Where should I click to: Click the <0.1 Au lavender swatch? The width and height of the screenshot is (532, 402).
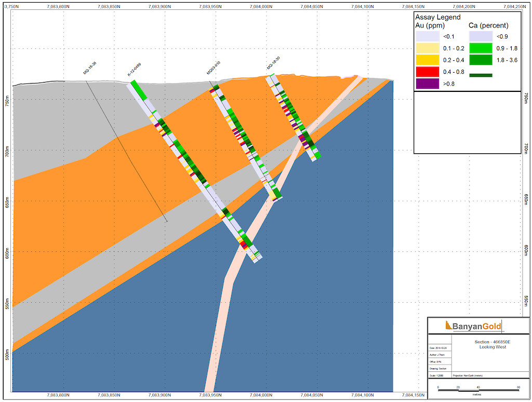(427, 36)
